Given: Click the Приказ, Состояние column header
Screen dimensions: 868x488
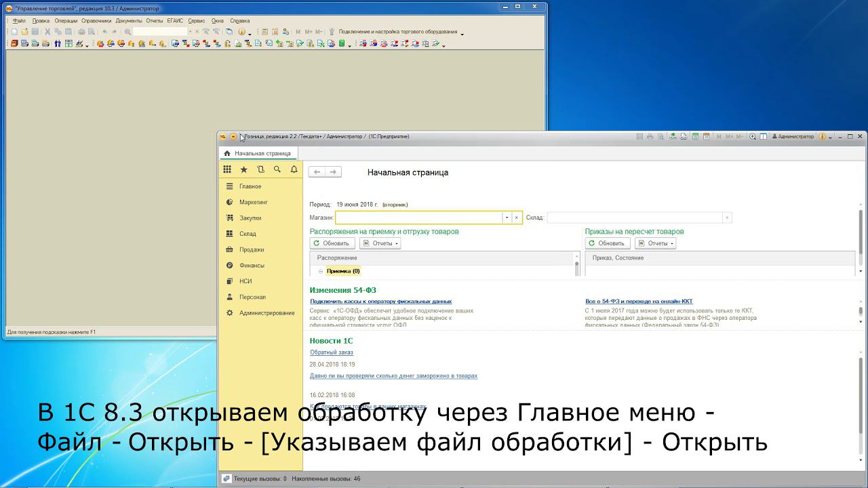Looking at the screenshot, I should 720,258.
